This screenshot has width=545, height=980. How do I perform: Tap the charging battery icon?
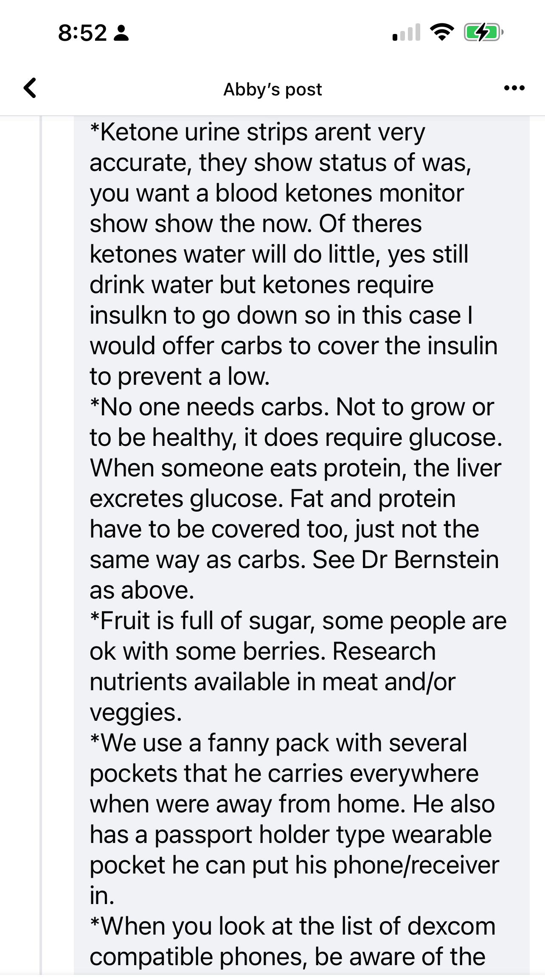point(483,32)
